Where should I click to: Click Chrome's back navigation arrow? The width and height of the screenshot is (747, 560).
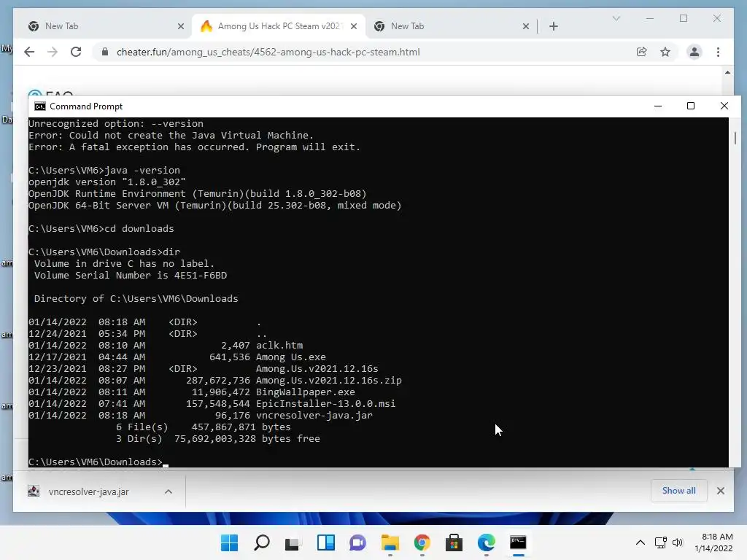pyautogui.click(x=29, y=52)
